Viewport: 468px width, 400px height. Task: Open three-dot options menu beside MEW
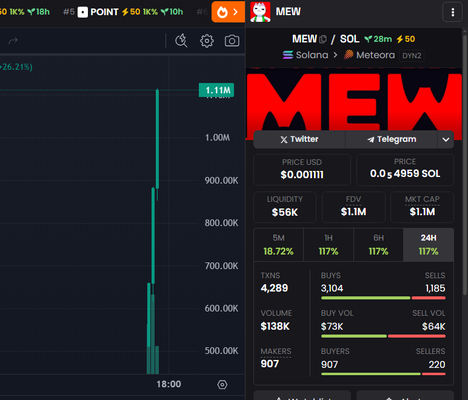452,12
